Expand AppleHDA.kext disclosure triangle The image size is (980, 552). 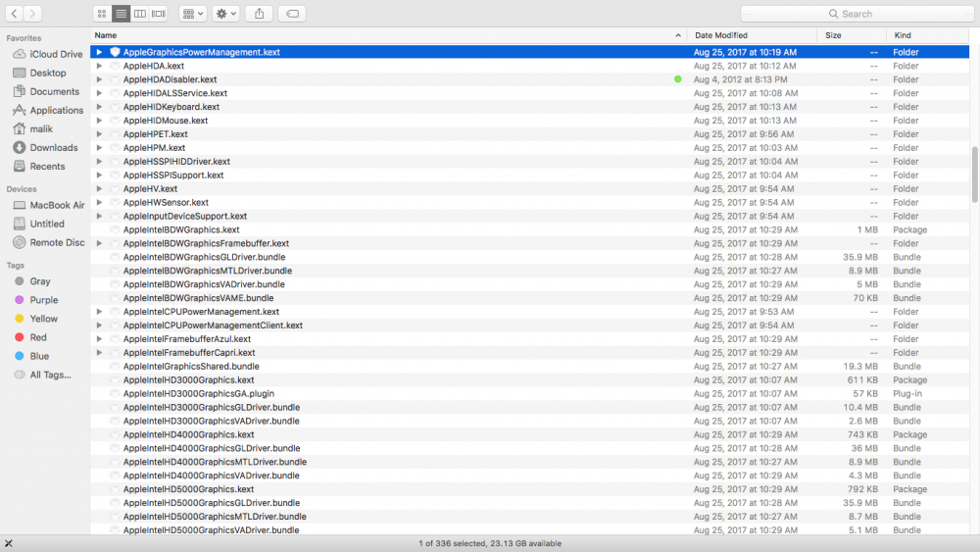(x=99, y=67)
